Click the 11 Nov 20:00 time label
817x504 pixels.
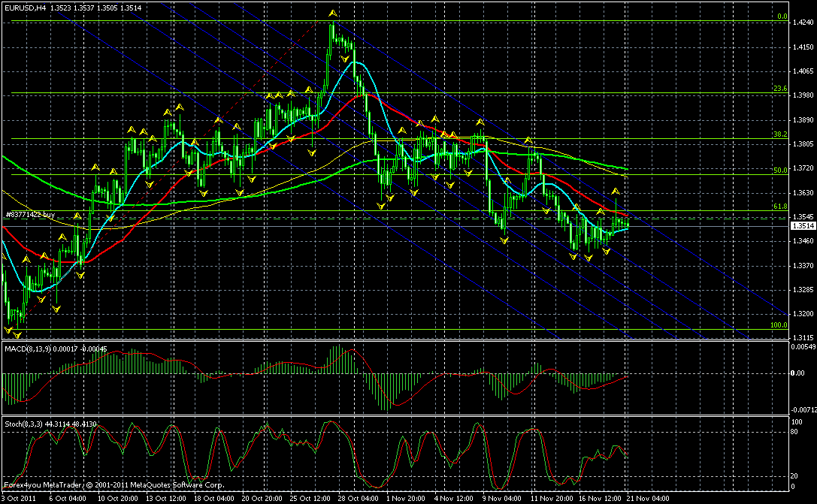pyautogui.click(x=551, y=498)
